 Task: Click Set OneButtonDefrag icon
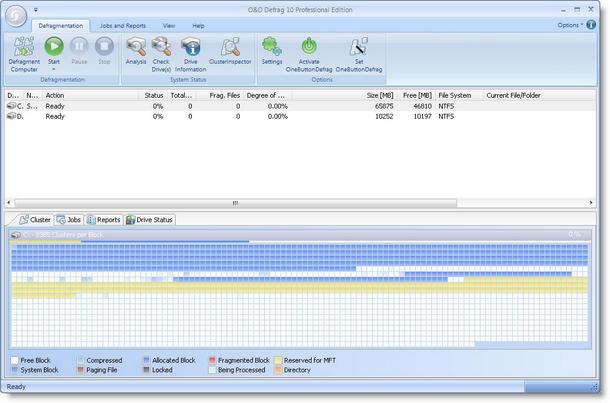[x=359, y=46]
